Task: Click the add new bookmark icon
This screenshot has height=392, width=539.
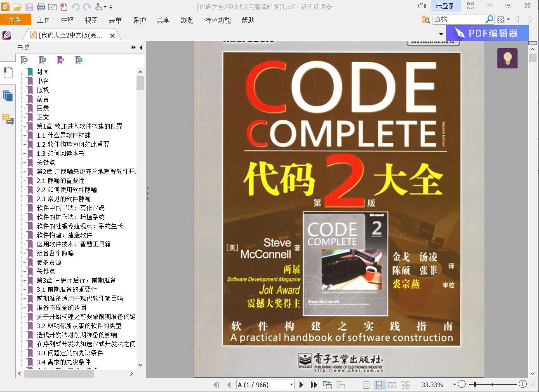Action: pyautogui.click(x=42, y=60)
